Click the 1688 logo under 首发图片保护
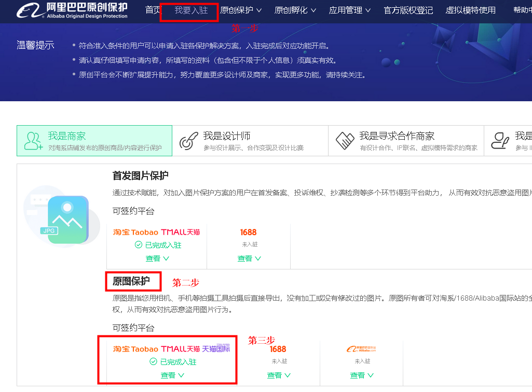 pyautogui.click(x=249, y=232)
